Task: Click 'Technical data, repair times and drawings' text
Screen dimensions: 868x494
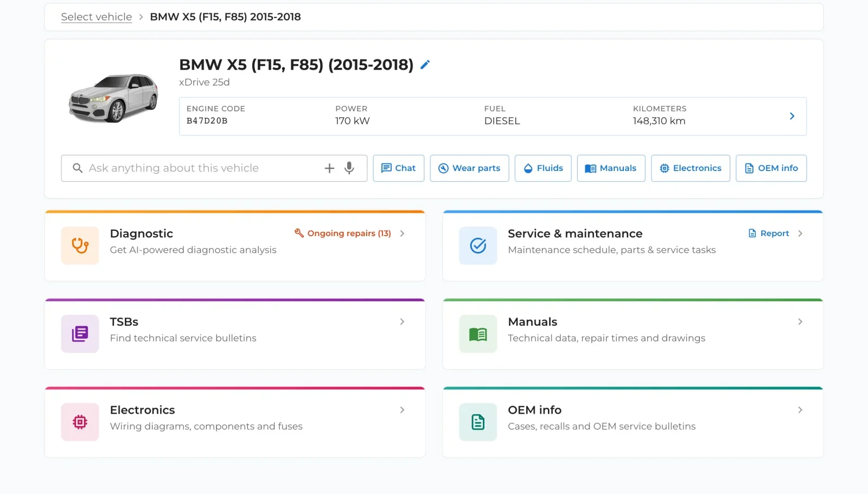Action: pyautogui.click(x=607, y=338)
